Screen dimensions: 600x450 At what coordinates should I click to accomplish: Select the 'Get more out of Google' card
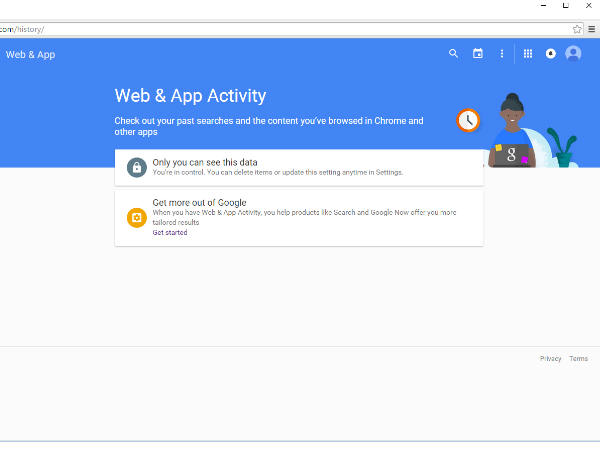(x=299, y=217)
